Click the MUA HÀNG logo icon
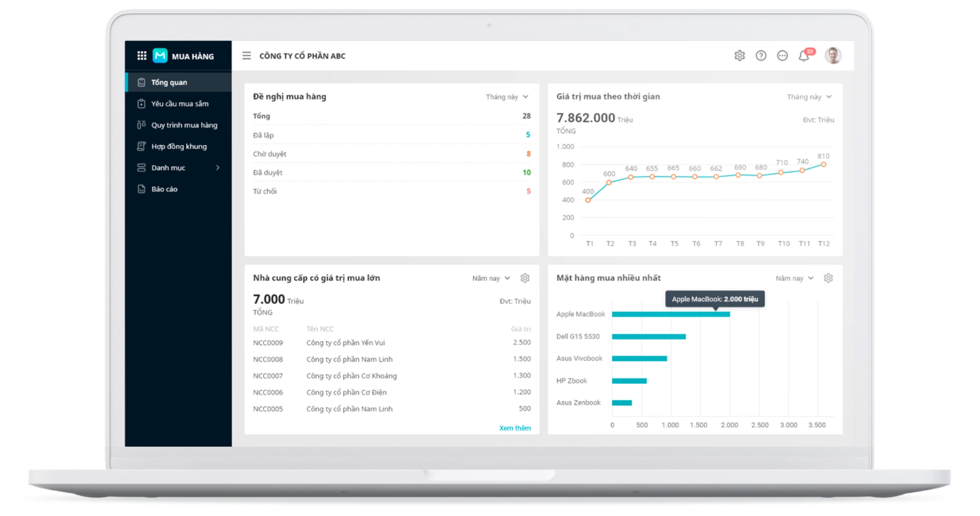980x516 pixels. click(160, 56)
